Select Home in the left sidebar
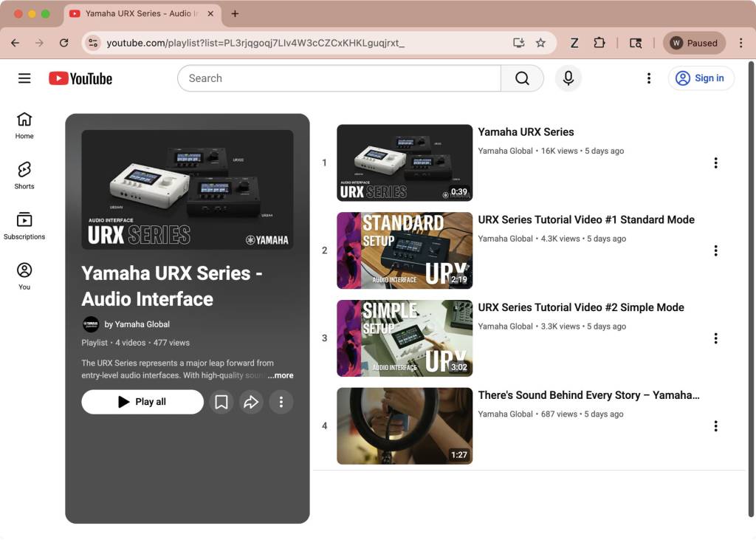This screenshot has height=540, width=756. [x=24, y=126]
